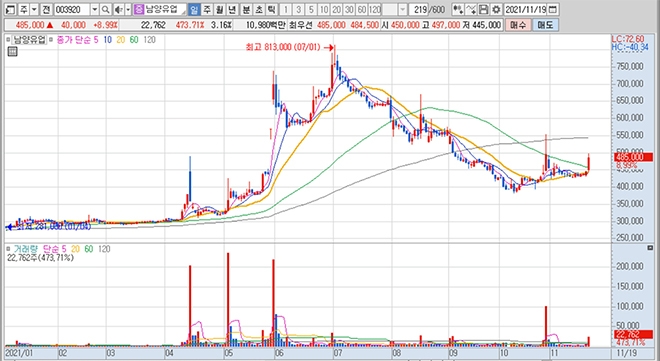Image resolution: width=660 pixels, height=361 pixels.
Task: Open the dropdown arrow beside the speaker
Action: pyautogui.click(x=128, y=9)
